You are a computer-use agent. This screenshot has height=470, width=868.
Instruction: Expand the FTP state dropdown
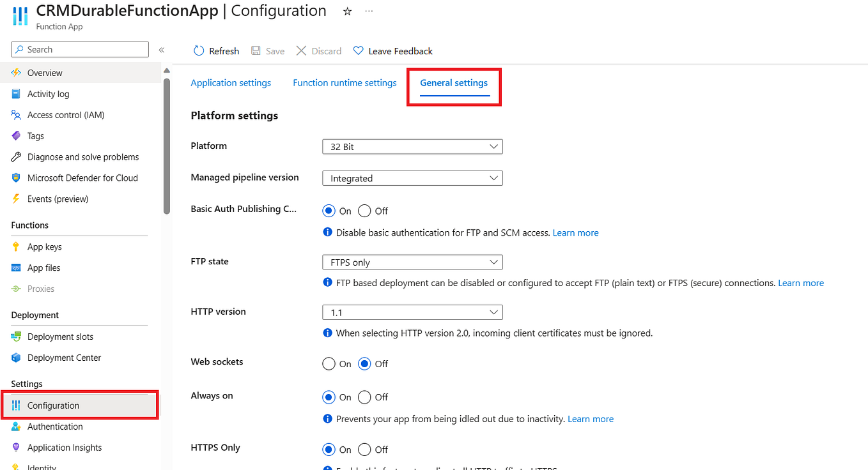point(412,262)
